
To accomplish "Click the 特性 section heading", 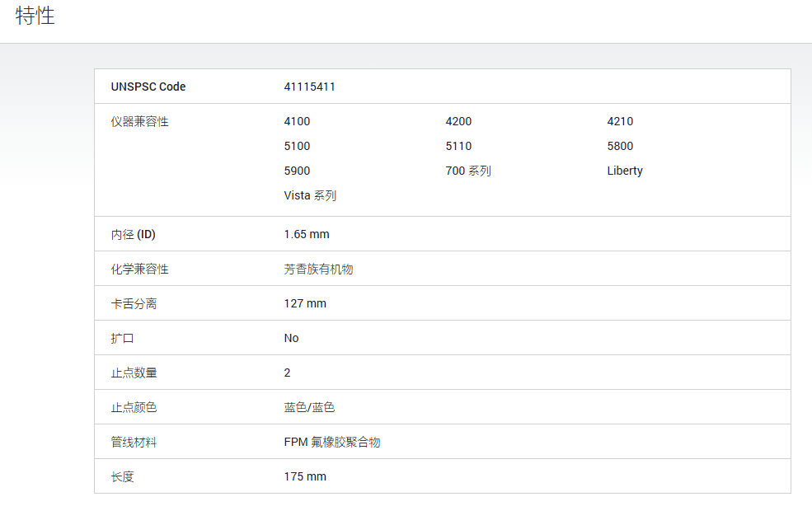I will point(35,16).
